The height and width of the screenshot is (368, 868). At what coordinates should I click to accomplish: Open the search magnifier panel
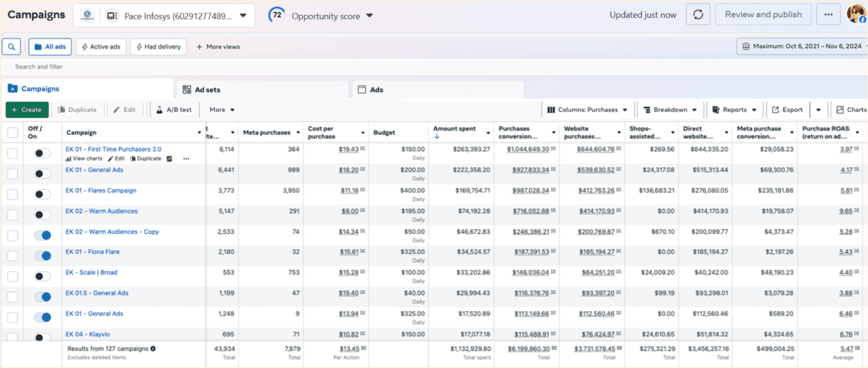[x=11, y=46]
